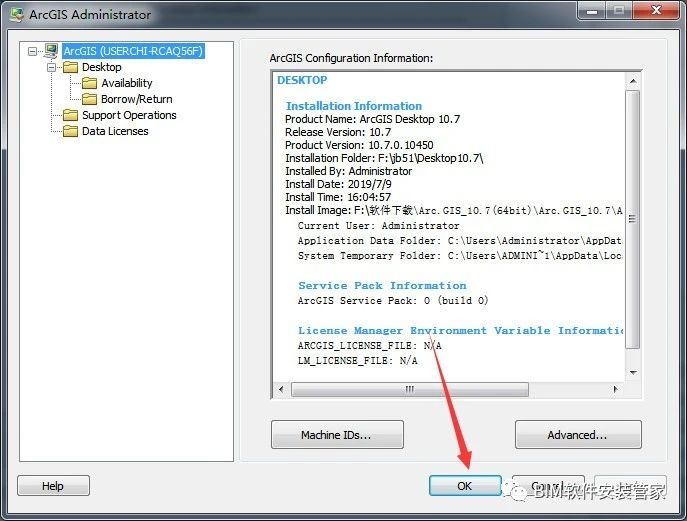The width and height of the screenshot is (687, 521).
Task: Click the horizontal scrollbar thumb
Action: (x=410, y=389)
